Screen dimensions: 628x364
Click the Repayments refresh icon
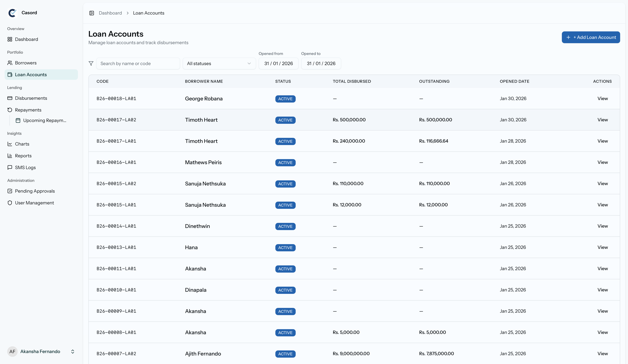[10, 110]
